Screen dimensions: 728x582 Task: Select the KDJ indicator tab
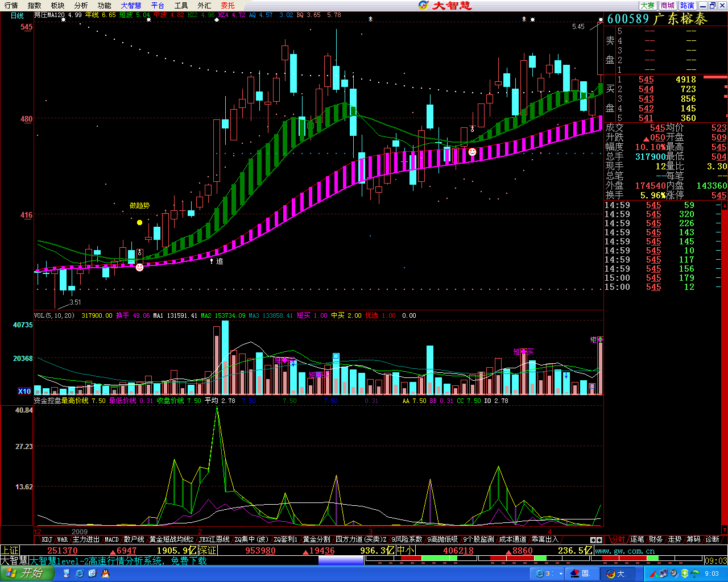point(47,539)
